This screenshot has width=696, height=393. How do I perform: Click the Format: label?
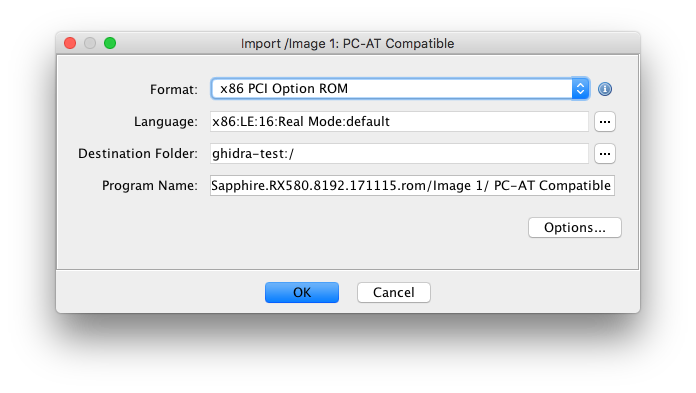pyautogui.click(x=174, y=90)
